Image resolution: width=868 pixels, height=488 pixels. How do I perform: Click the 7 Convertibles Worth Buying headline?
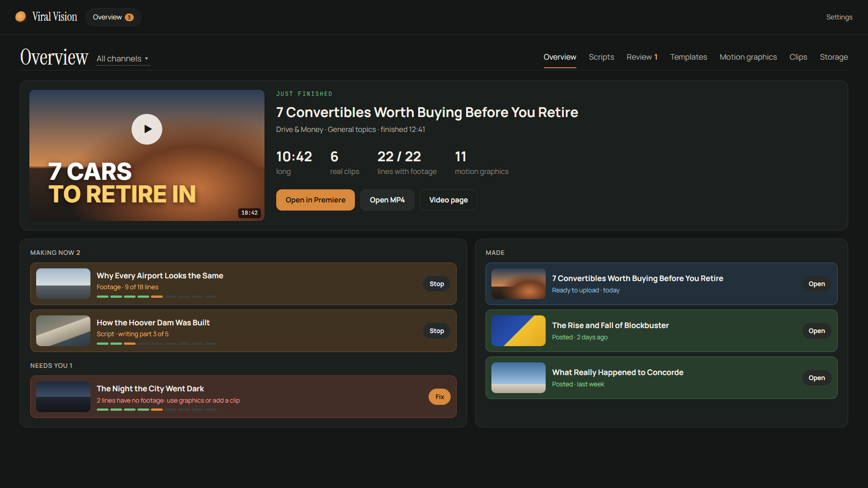[427, 112]
